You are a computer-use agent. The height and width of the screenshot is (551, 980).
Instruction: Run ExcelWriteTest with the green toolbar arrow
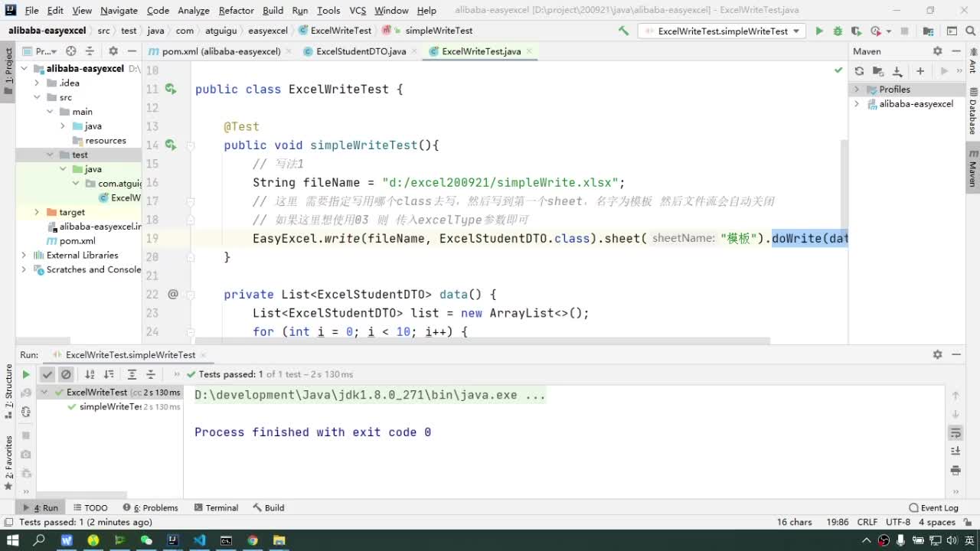coord(819,31)
